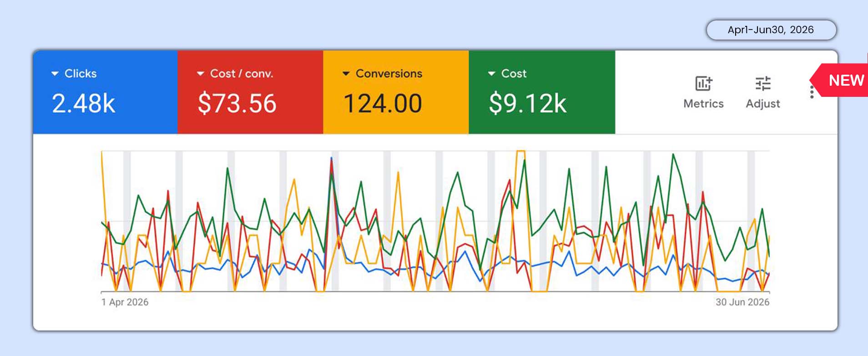Open the three-dot more options menu

click(x=812, y=91)
